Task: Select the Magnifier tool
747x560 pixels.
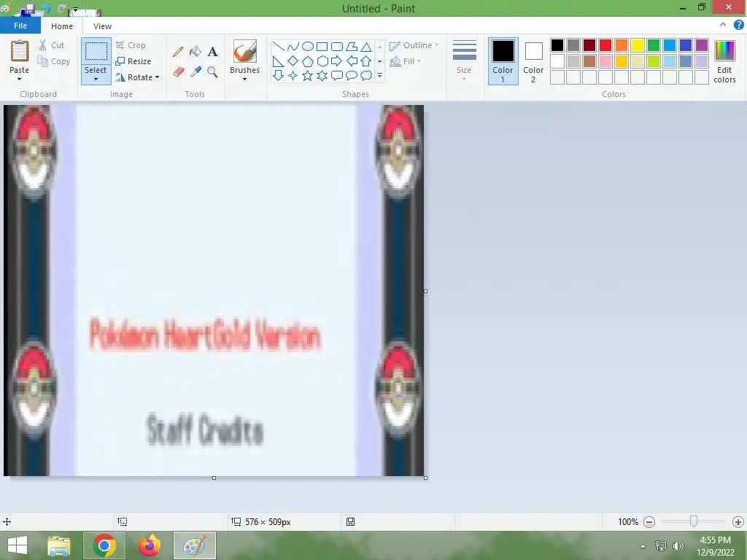Action: click(x=212, y=72)
